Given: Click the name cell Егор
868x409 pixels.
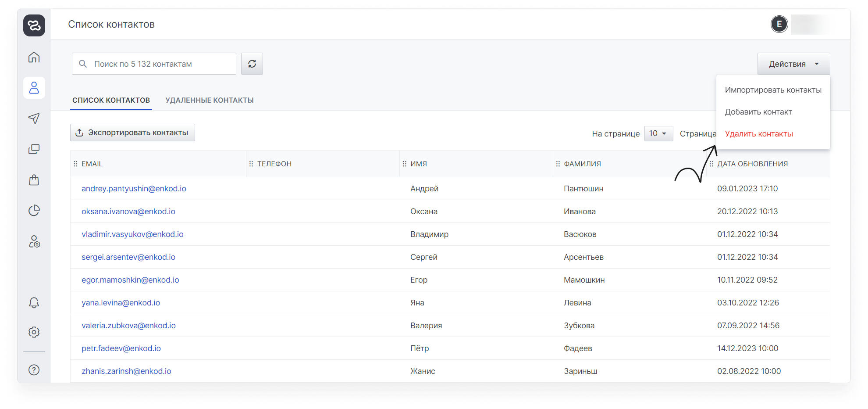Looking at the screenshot, I should click(419, 280).
